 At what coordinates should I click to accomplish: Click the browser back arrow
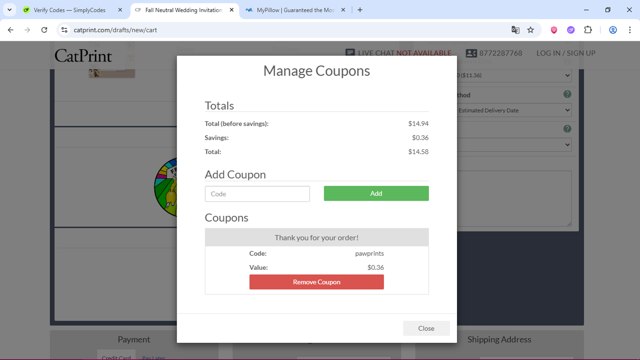click(x=11, y=30)
